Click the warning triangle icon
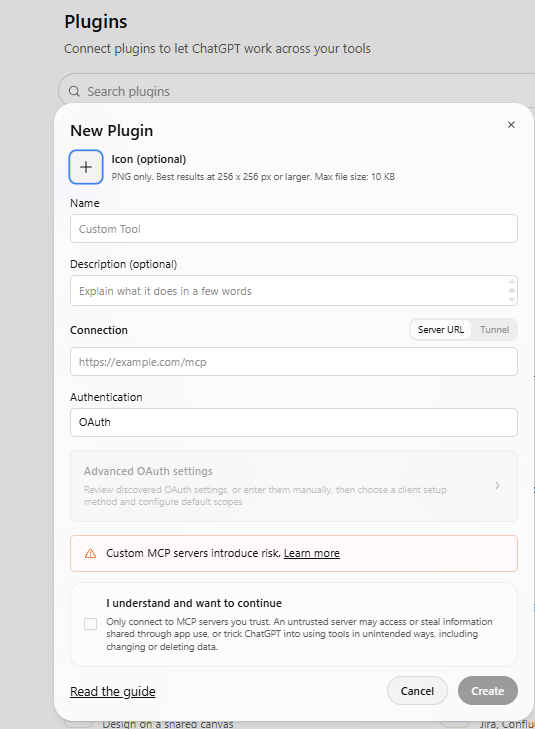This screenshot has width=535, height=729. point(90,553)
